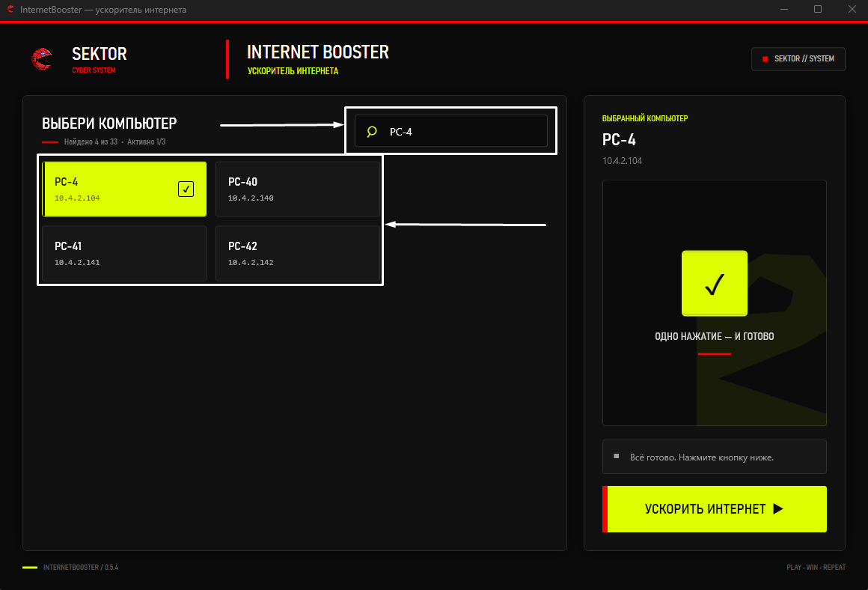Click the 'Найдено 4 из 33' counter text
Screen dimensions: 868x590
pos(91,142)
